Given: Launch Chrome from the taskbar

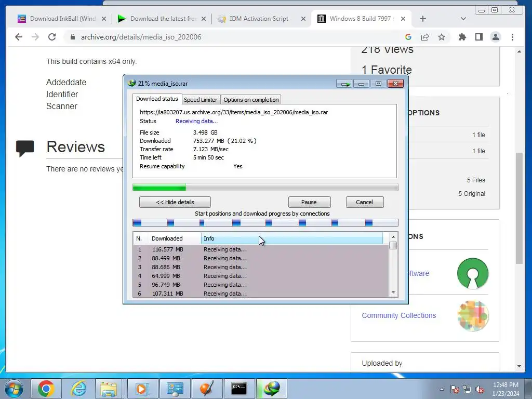Looking at the screenshot, I should click(x=46, y=389).
